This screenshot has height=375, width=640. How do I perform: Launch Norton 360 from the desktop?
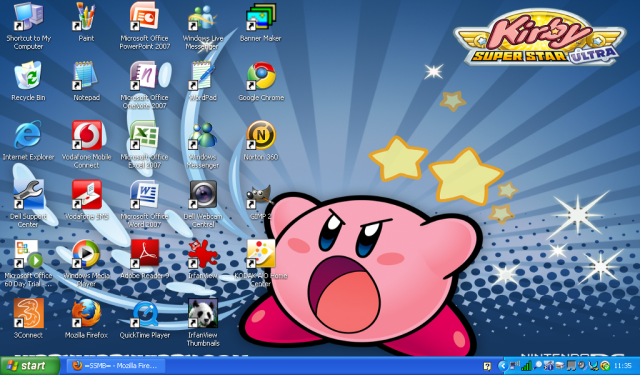coord(261,140)
